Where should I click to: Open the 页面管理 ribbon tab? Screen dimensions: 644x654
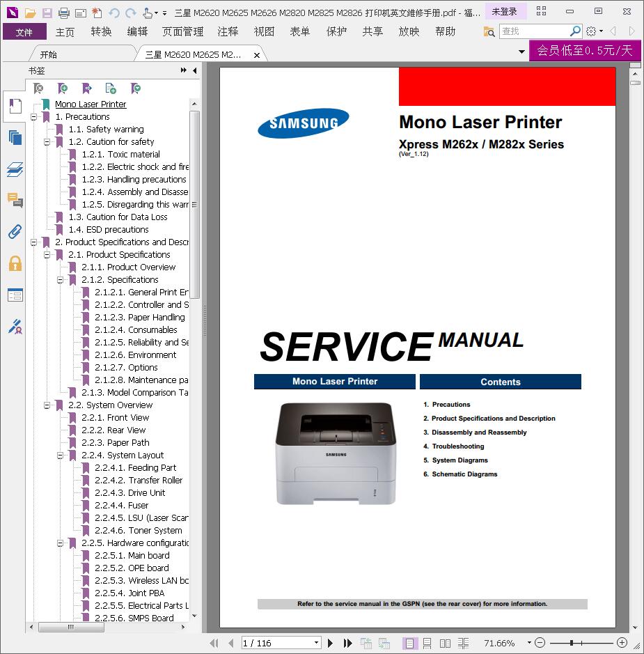(182, 32)
